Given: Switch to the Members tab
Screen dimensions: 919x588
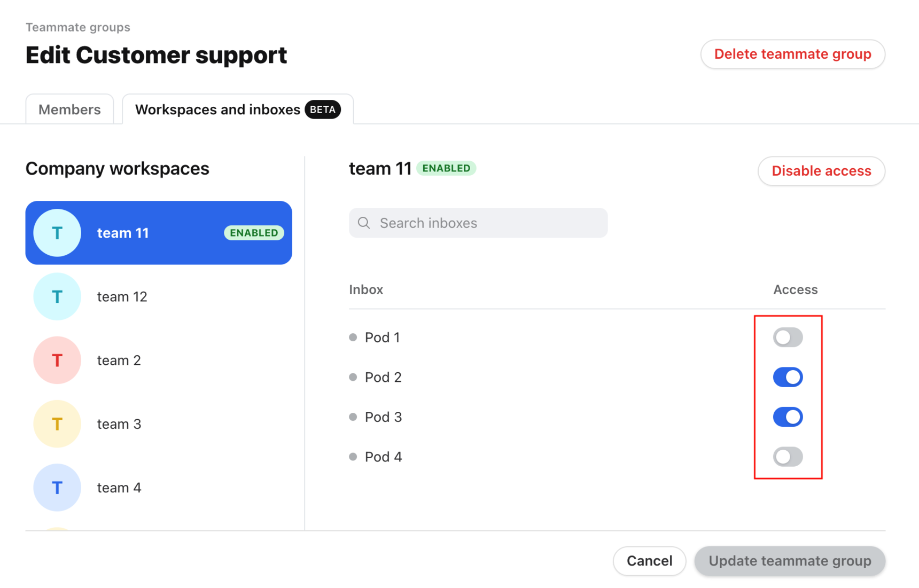Looking at the screenshot, I should tap(69, 109).
